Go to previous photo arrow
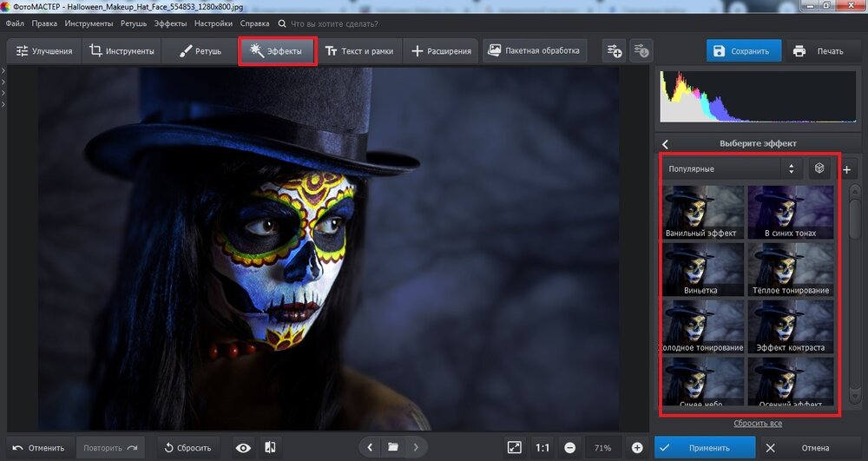Viewport: 868px width, 461px height. tap(371, 448)
